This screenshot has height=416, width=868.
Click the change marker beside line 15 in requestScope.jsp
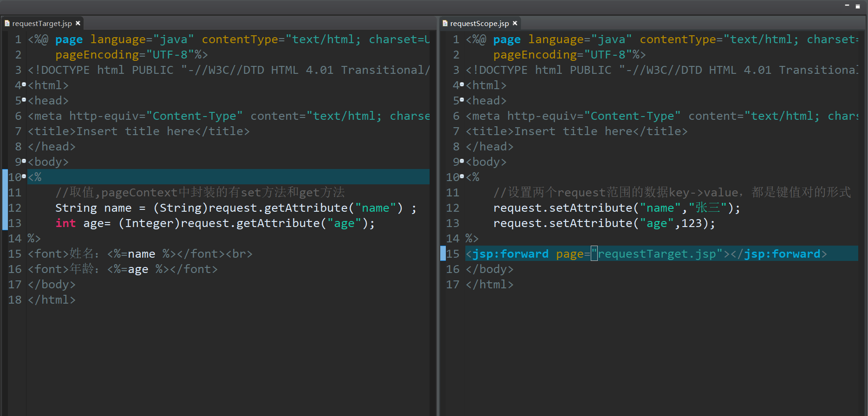[443, 253]
